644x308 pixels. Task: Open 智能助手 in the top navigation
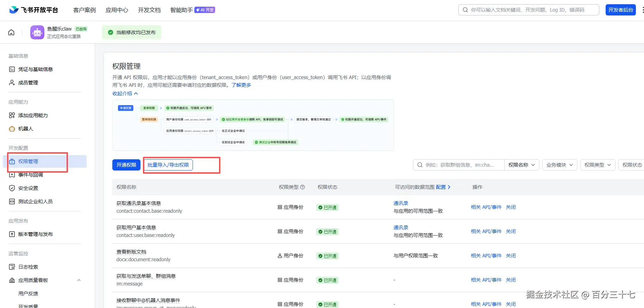point(182,10)
